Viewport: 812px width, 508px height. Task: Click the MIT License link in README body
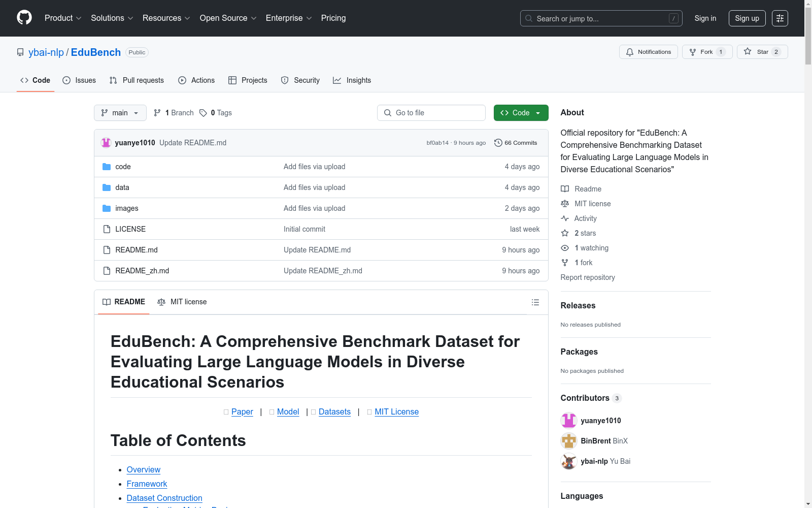coord(396,411)
